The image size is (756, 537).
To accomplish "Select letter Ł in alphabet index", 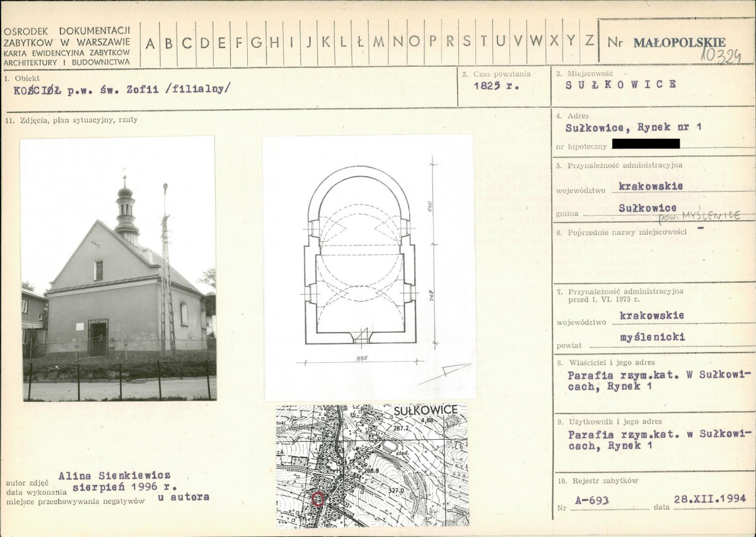I will (x=360, y=42).
